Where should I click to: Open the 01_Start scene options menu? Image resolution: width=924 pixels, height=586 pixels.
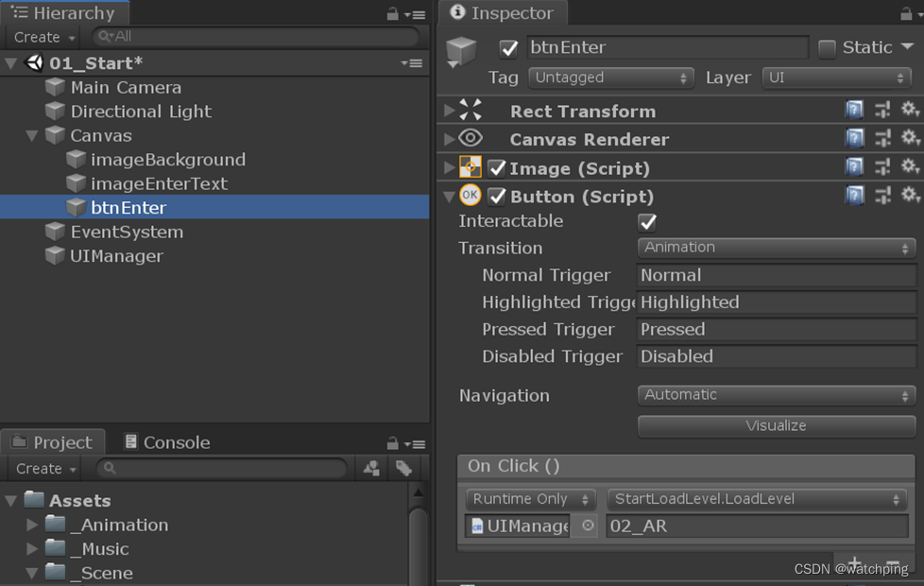pyautogui.click(x=411, y=63)
